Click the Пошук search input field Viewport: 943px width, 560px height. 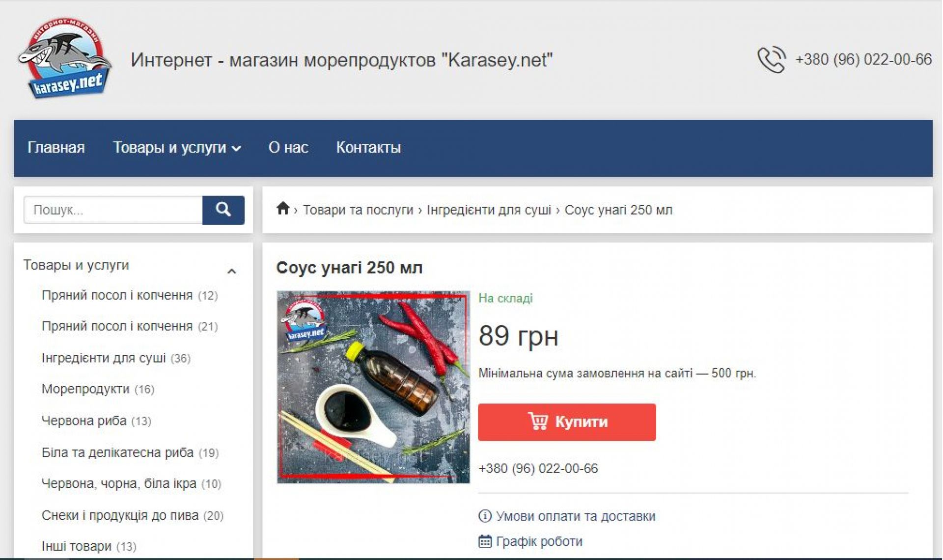click(x=113, y=210)
